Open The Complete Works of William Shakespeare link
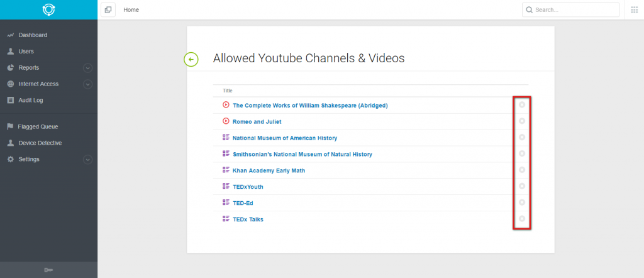 pos(310,106)
